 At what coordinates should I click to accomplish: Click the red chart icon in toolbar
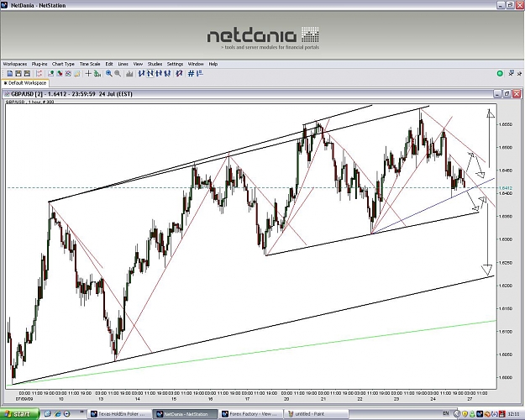pyautogui.click(x=39, y=74)
